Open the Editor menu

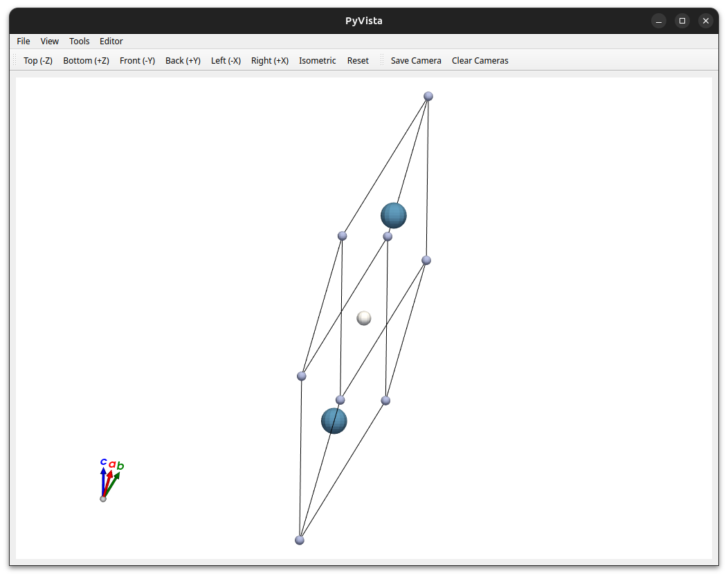111,42
